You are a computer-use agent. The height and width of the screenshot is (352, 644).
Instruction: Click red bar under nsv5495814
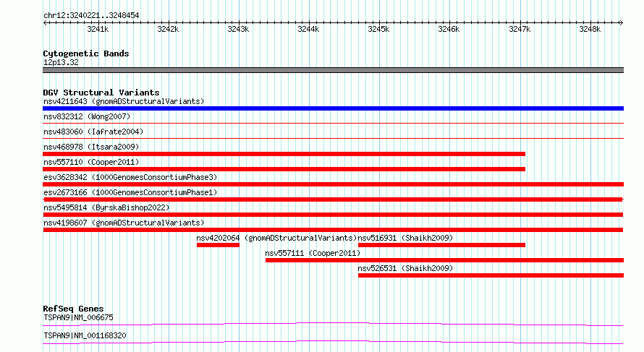tap(333, 215)
